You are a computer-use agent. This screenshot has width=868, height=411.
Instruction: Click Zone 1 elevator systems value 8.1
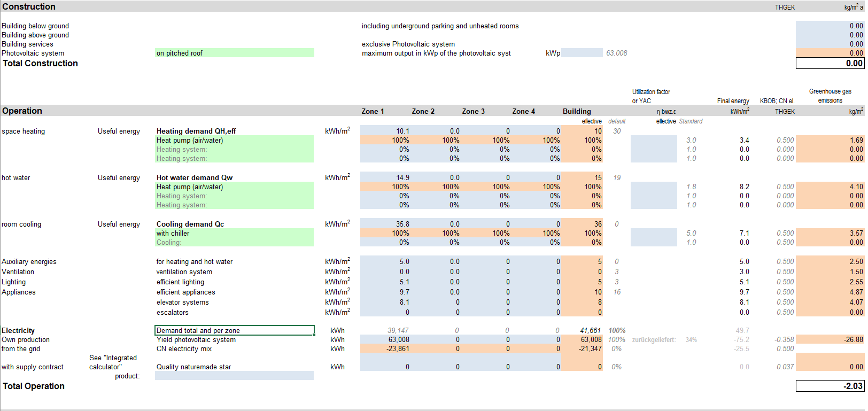(385, 303)
